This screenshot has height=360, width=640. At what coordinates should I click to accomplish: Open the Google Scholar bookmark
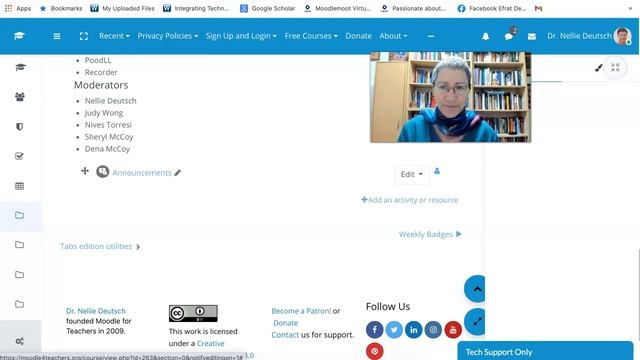(267, 8)
